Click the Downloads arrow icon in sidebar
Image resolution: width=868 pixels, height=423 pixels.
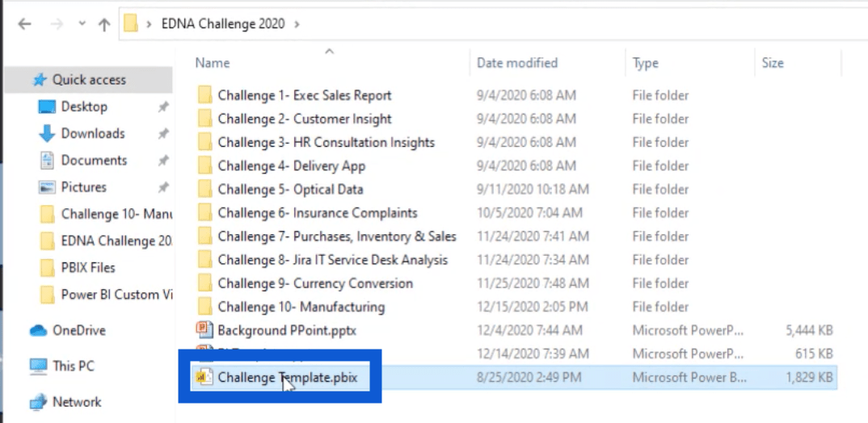pos(47,134)
